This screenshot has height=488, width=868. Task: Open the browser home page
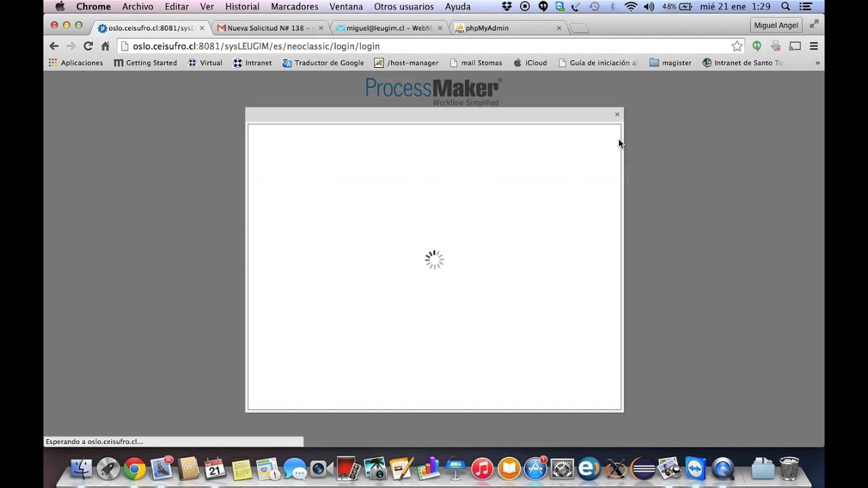[x=105, y=46]
